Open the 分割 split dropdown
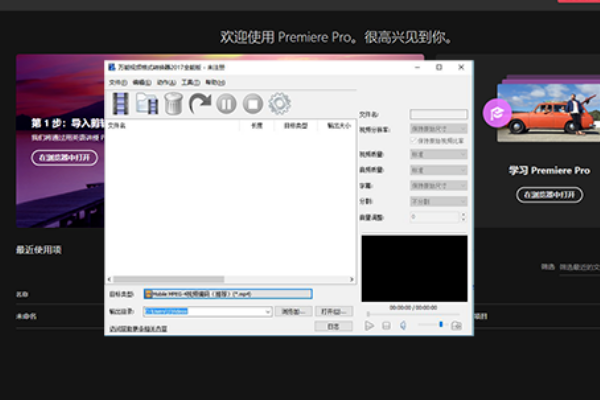The width and height of the screenshot is (600, 400). point(439,201)
